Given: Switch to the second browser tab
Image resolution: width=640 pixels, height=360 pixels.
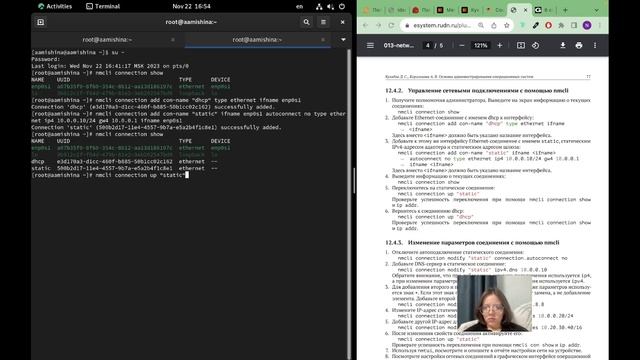Looking at the screenshot, I should pos(397,10).
